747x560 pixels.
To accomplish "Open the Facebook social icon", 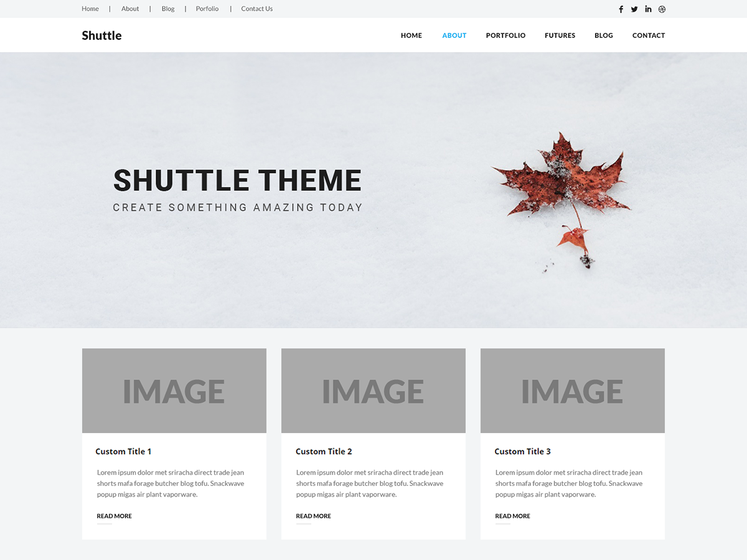I will 621,9.
